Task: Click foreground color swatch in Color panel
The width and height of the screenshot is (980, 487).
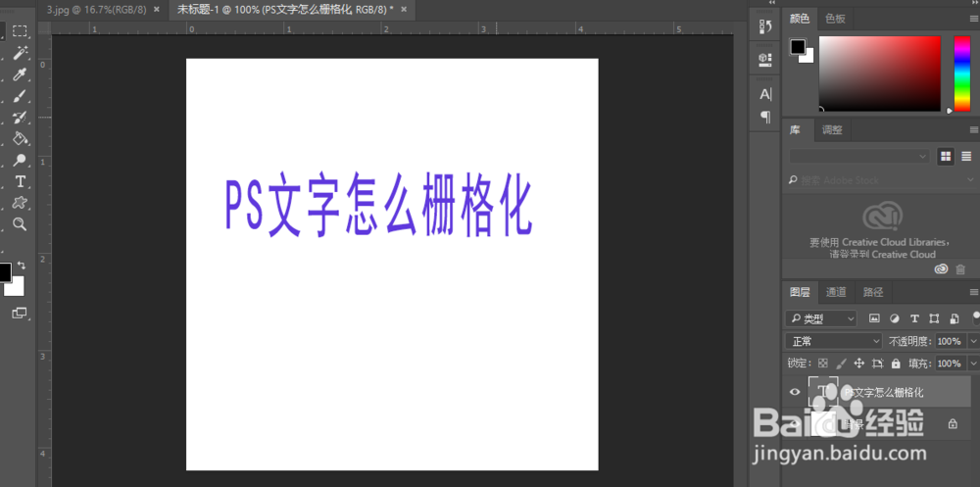Action: [798, 46]
